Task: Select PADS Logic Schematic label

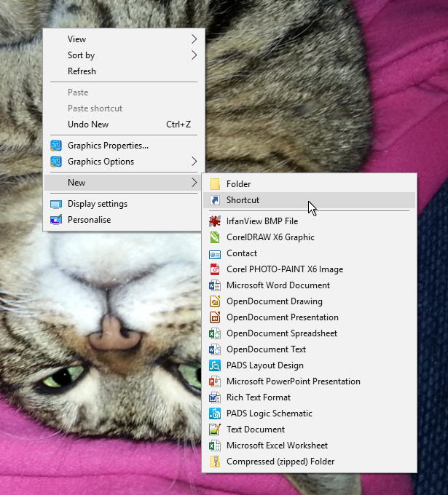Action: (270, 413)
